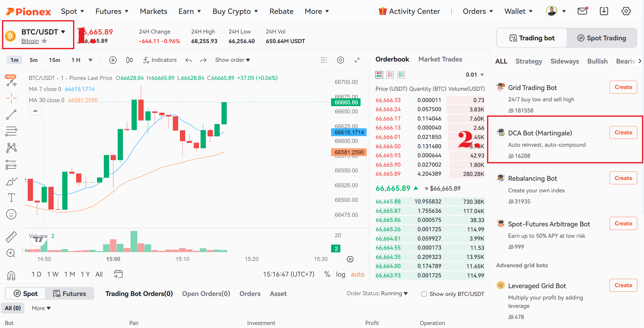Click the user avatar picture

pos(552,11)
